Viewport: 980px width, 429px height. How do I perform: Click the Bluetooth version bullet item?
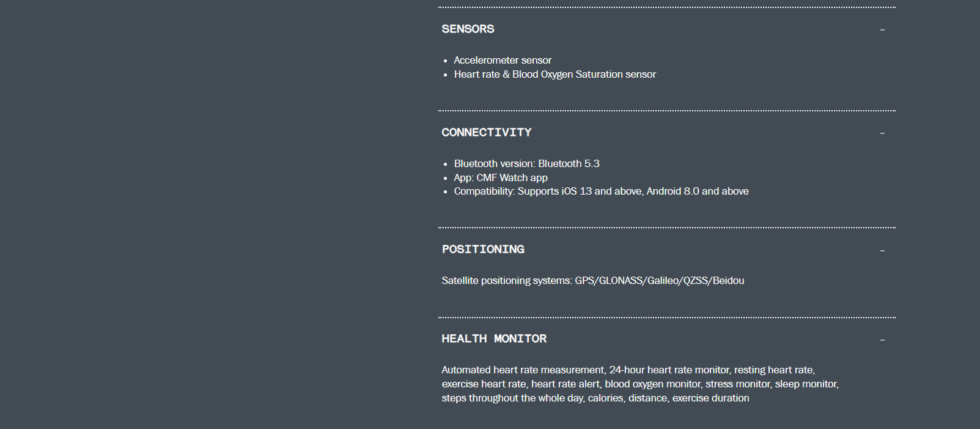526,163
